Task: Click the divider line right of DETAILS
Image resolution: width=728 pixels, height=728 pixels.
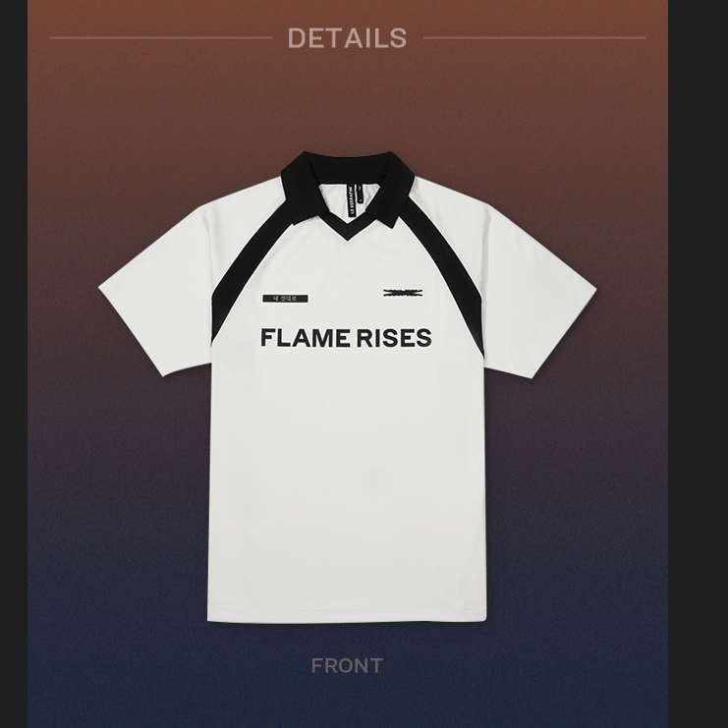Action: [x=534, y=37]
